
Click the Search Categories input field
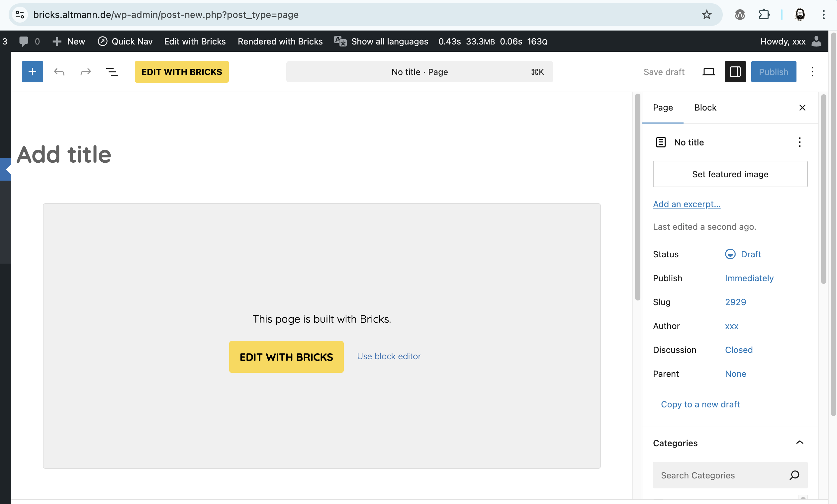[717, 475]
